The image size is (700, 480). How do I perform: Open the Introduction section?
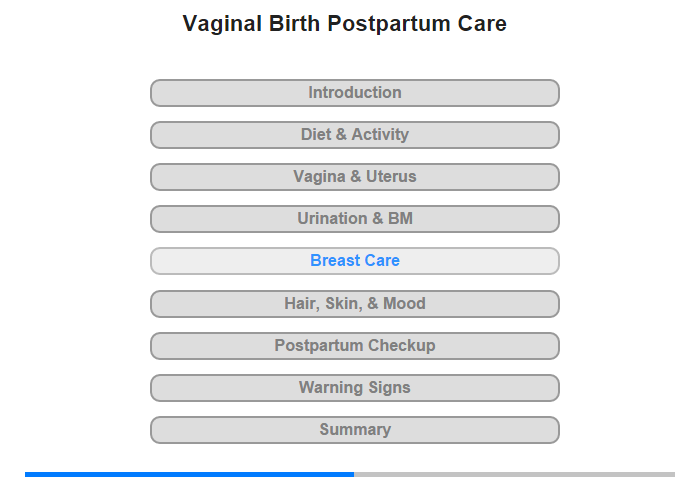pyautogui.click(x=354, y=93)
